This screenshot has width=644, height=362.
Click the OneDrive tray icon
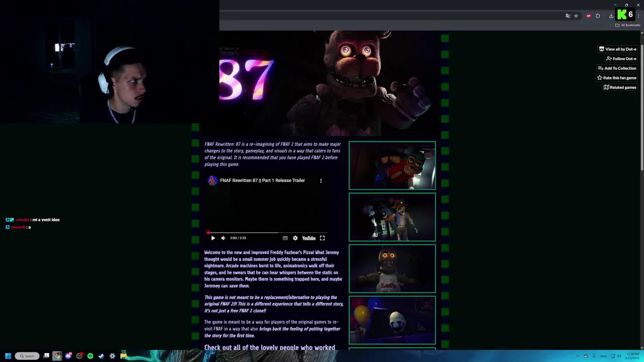(x=586, y=356)
